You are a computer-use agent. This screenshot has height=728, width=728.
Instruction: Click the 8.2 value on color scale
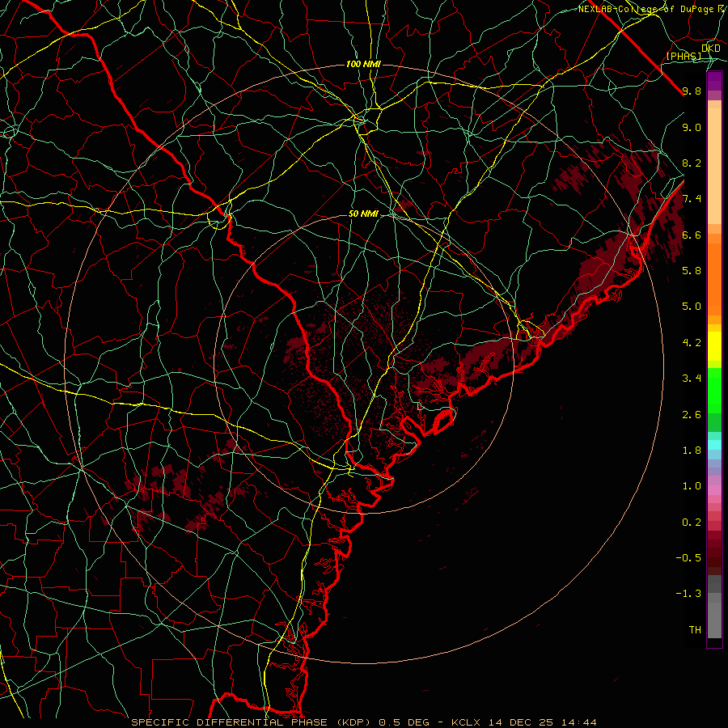pyautogui.click(x=692, y=163)
